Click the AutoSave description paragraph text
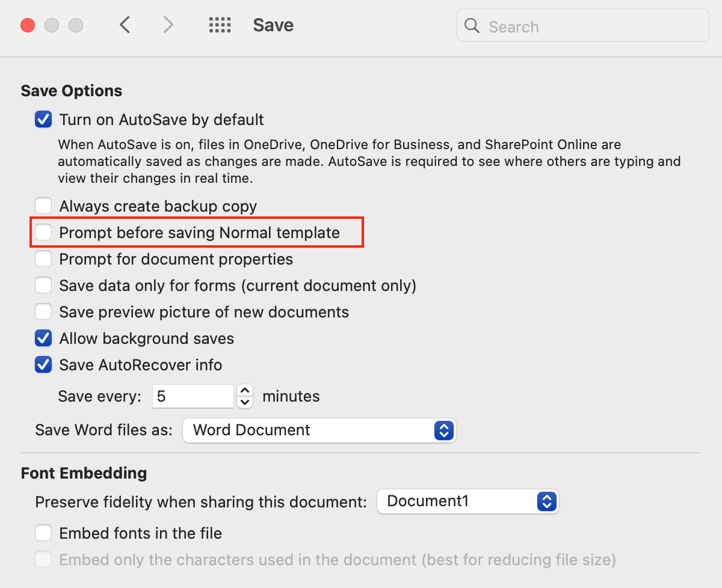Viewport: 722px width, 588px height. (x=369, y=162)
